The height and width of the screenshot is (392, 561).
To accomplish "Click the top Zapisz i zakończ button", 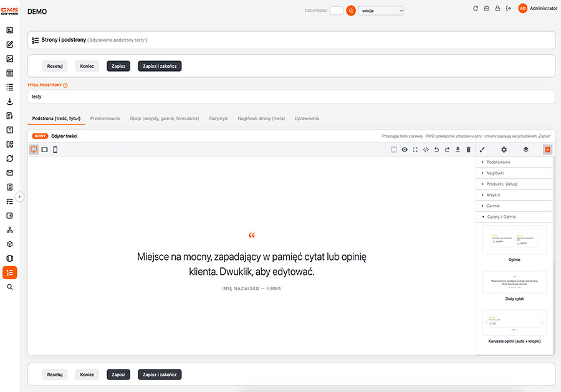I will pyautogui.click(x=160, y=66).
